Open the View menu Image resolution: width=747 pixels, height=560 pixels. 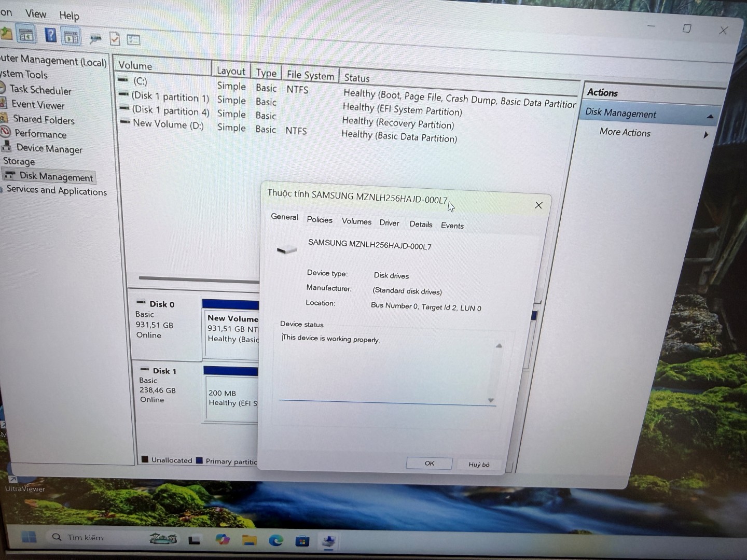[36, 14]
